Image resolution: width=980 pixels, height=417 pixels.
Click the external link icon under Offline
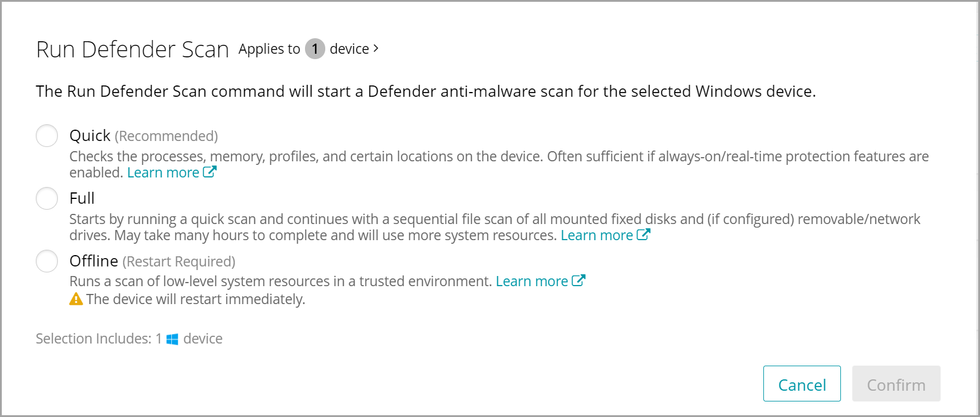[x=578, y=281]
